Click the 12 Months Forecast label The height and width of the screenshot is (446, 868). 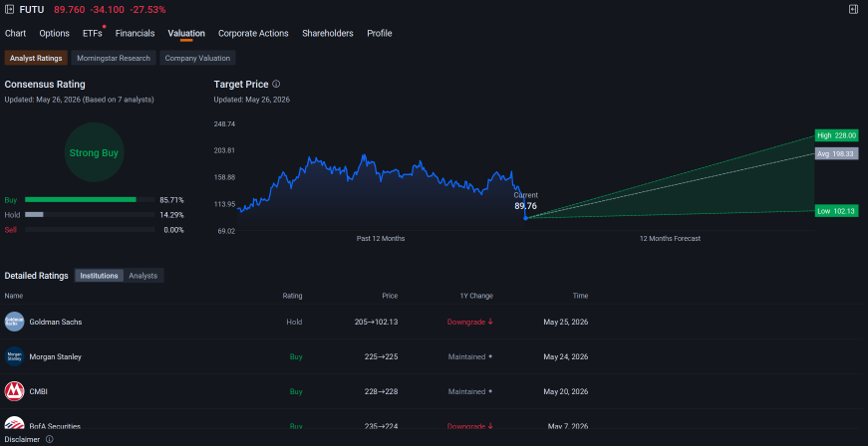670,238
